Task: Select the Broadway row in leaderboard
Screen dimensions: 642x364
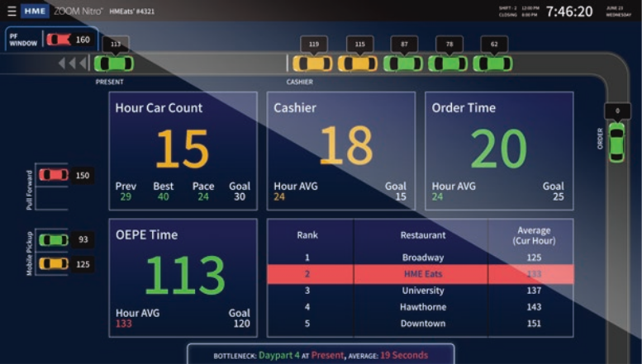Action: click(420, 258)
